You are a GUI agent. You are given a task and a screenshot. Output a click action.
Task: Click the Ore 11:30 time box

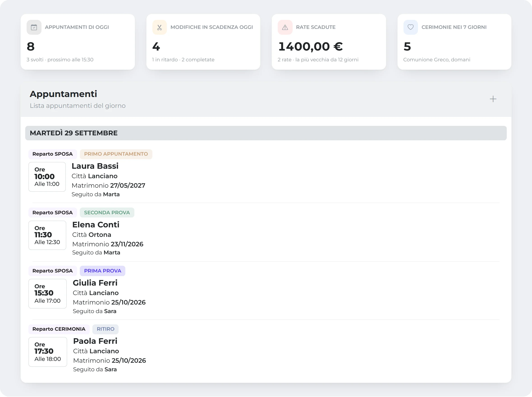pos(47,235)
